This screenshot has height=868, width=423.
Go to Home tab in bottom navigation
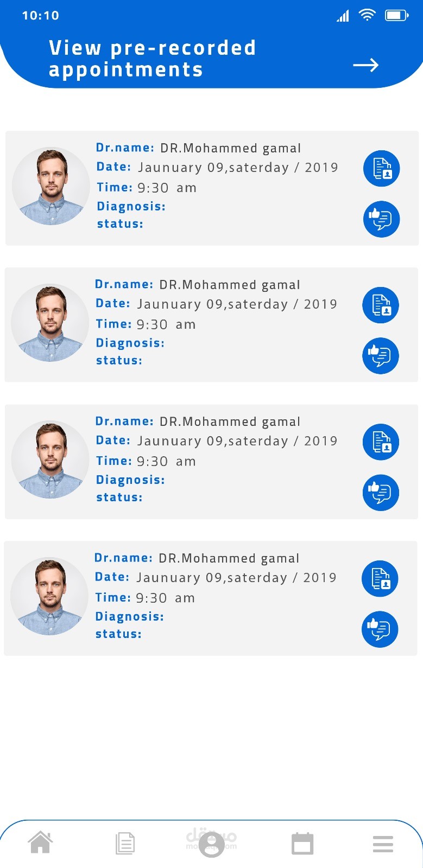pyautogui.click(x=41, y=843)
